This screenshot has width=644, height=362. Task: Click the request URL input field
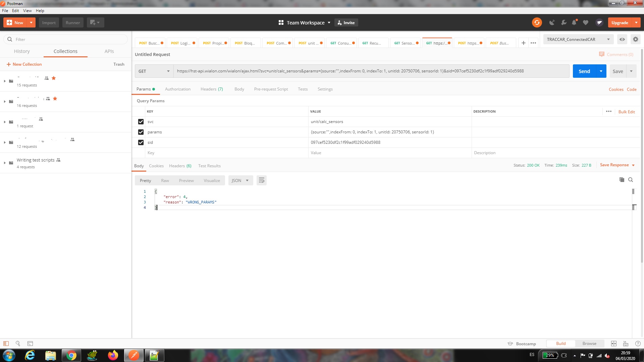coord(369,71)
